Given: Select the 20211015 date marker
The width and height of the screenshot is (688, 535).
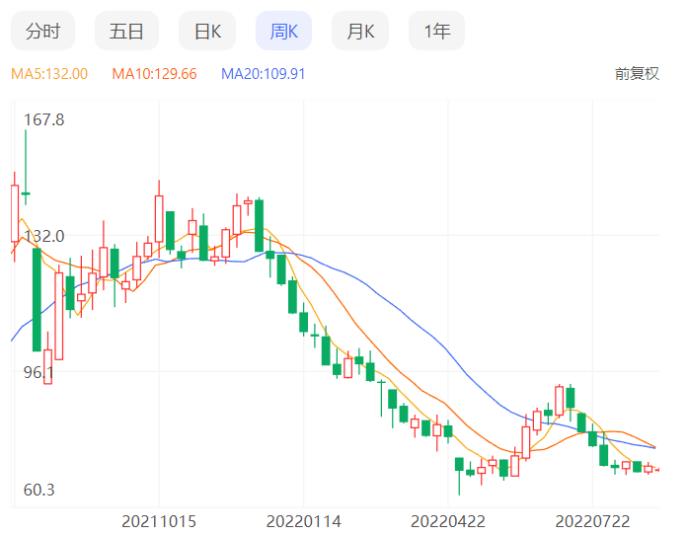Looking at the screenshot, I should 160,521.
